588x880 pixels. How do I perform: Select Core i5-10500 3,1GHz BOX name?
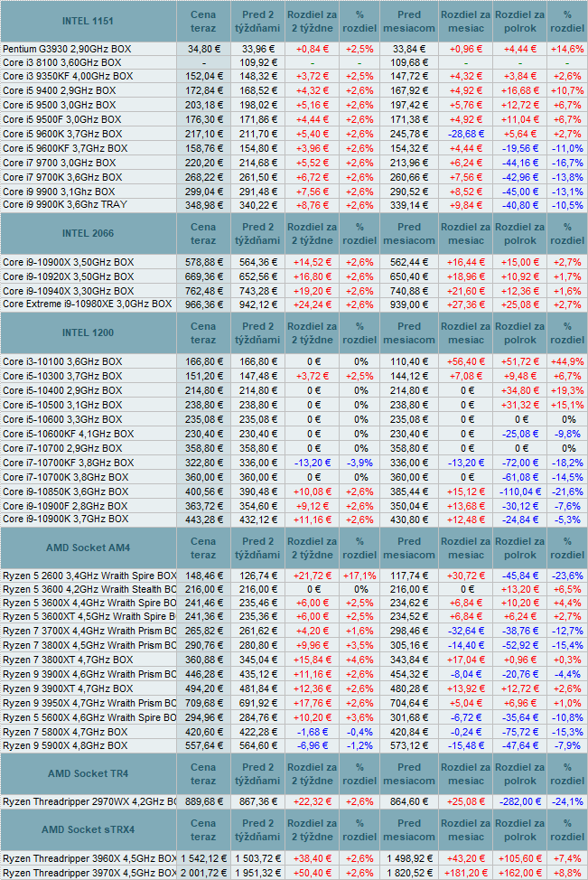pyautogui.click(x=62, y=405)
